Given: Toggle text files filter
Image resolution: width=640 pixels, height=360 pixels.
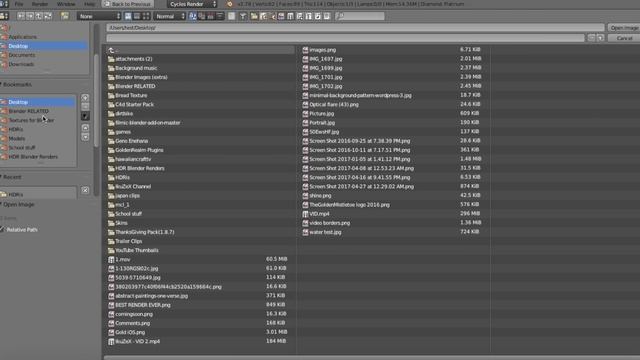Looking at the screenshot, I should [327, 16].
